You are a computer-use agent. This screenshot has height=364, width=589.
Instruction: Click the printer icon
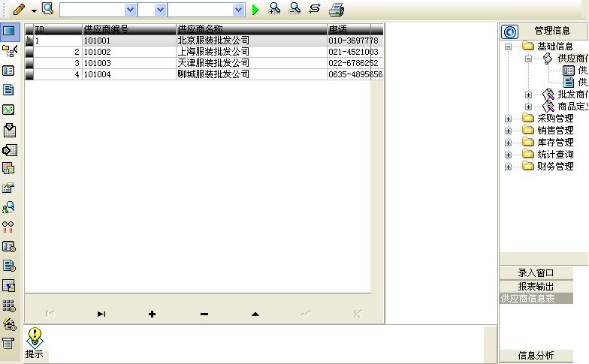coord(337,9)
